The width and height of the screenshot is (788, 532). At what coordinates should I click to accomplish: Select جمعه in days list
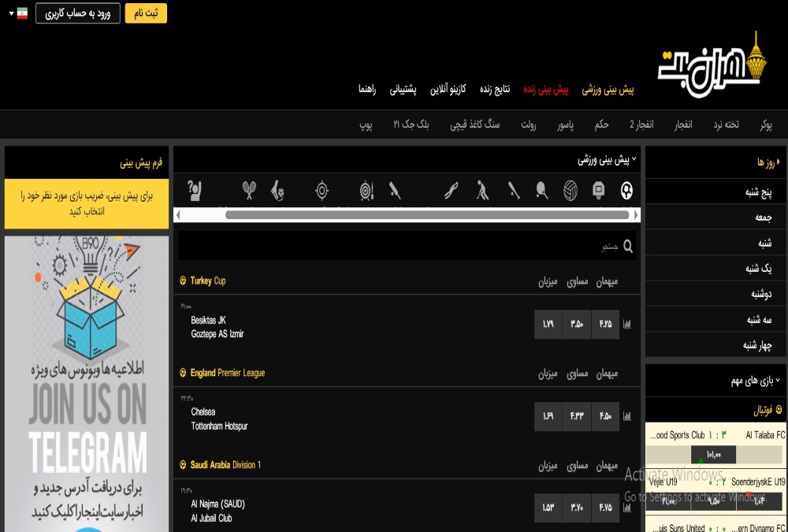pos(716,218)
